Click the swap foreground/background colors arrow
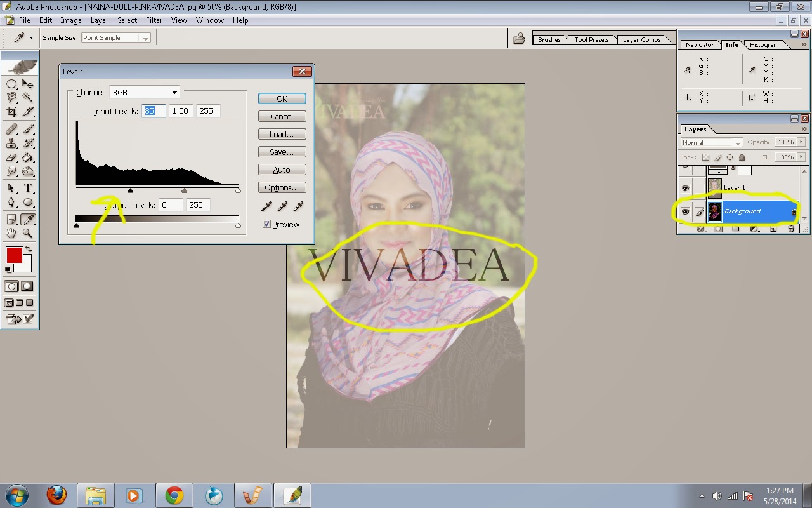The image size is (812, 508). pyautogui.click(x=28, y=250)
